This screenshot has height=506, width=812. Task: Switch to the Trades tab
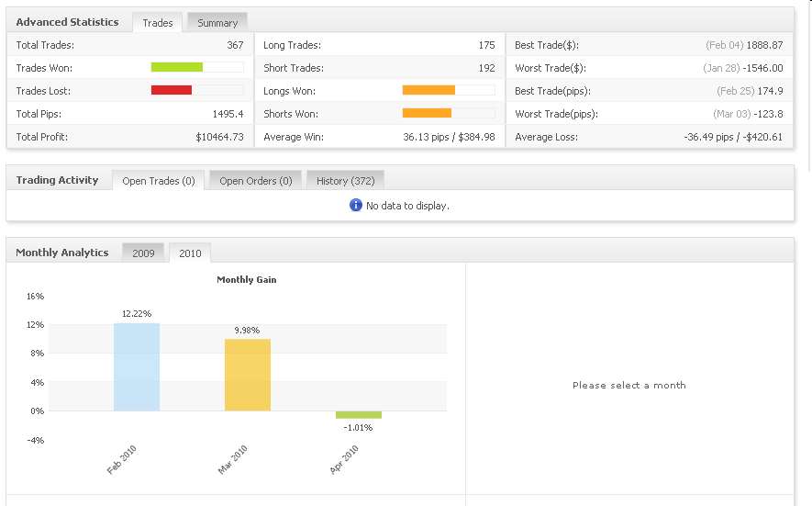(158, 23)
